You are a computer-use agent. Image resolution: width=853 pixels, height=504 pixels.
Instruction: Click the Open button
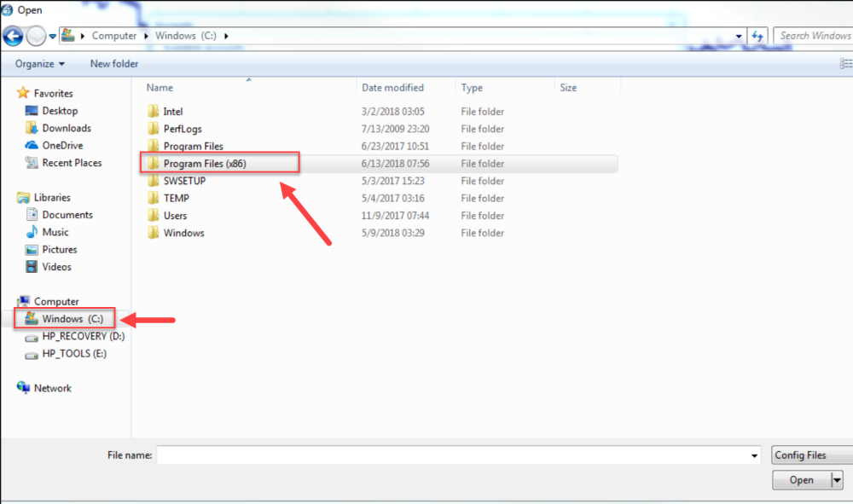pos(801,480)
